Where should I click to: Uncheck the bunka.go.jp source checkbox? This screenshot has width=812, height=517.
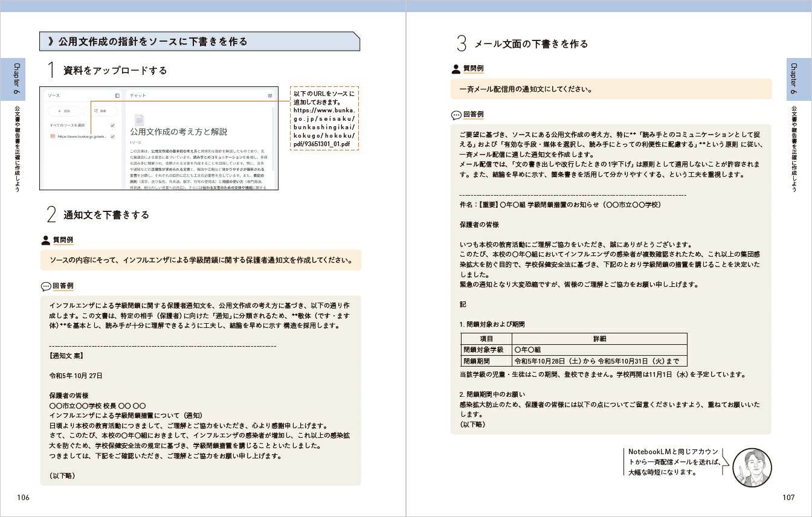tap(112, 137)
